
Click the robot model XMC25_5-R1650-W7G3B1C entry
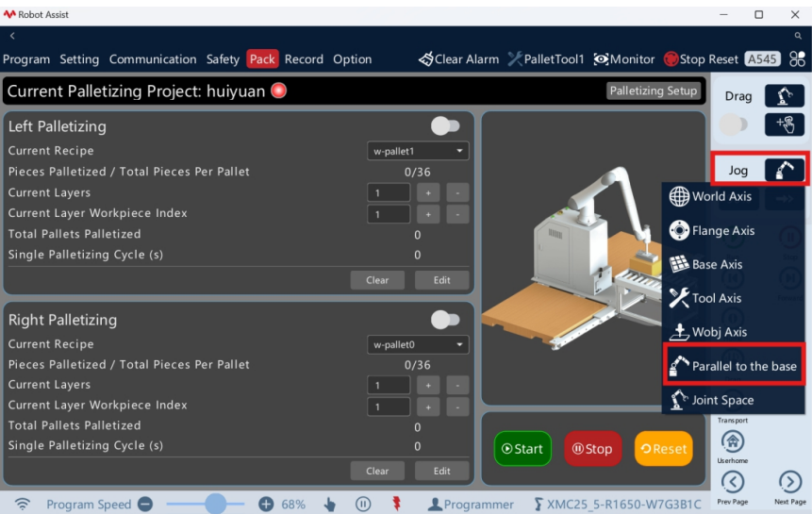[x=618, y=504]
